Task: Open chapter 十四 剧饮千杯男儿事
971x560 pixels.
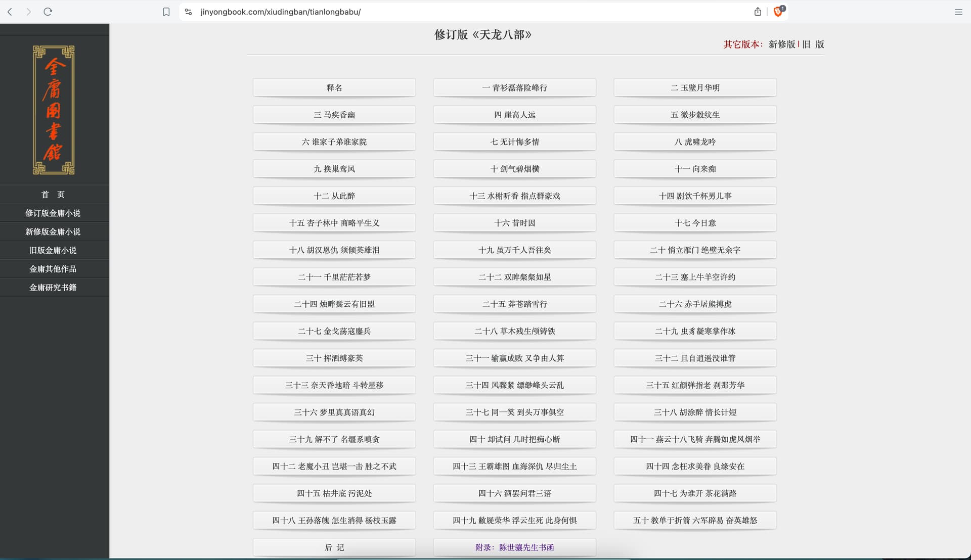Action: click(x=695, y=196)
